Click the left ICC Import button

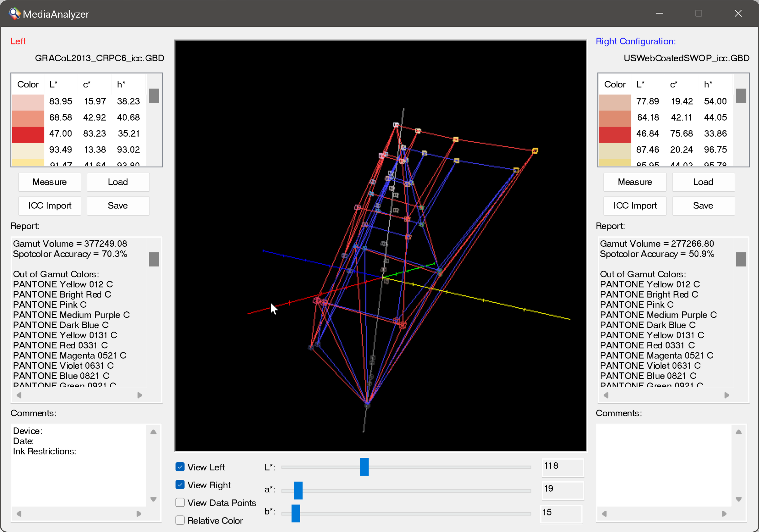(x=50, y=206)
